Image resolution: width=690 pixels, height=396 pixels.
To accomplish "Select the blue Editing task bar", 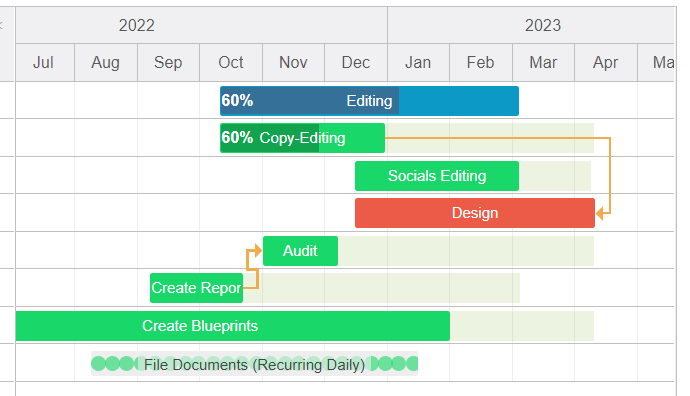I will coord(369,101).
